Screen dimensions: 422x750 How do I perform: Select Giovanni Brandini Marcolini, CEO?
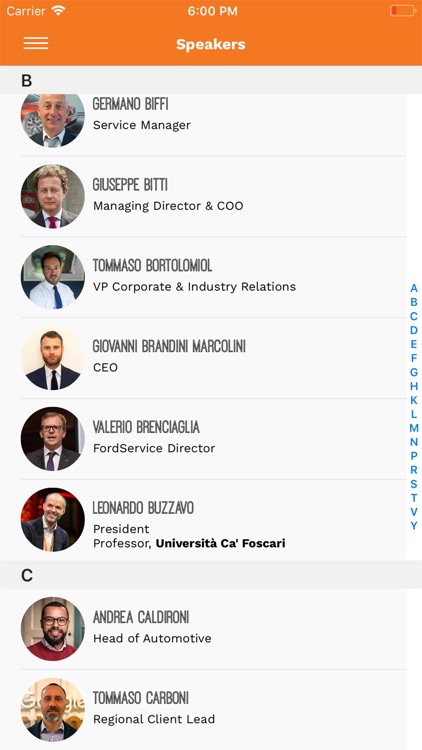tap(203, 358)
